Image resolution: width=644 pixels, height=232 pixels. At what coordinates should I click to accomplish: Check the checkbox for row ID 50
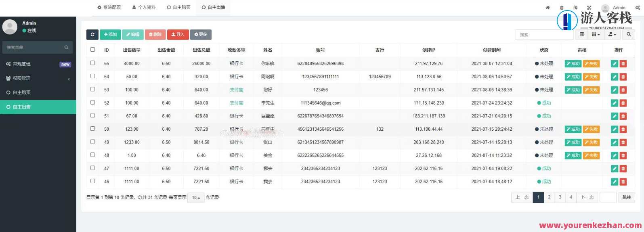(92, 128)
